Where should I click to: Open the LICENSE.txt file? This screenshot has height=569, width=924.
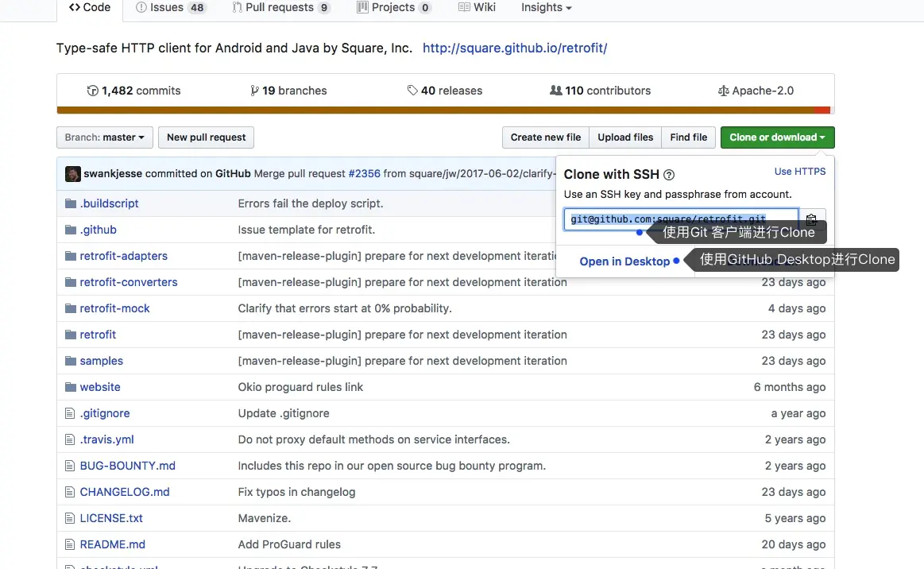[111, 518]
